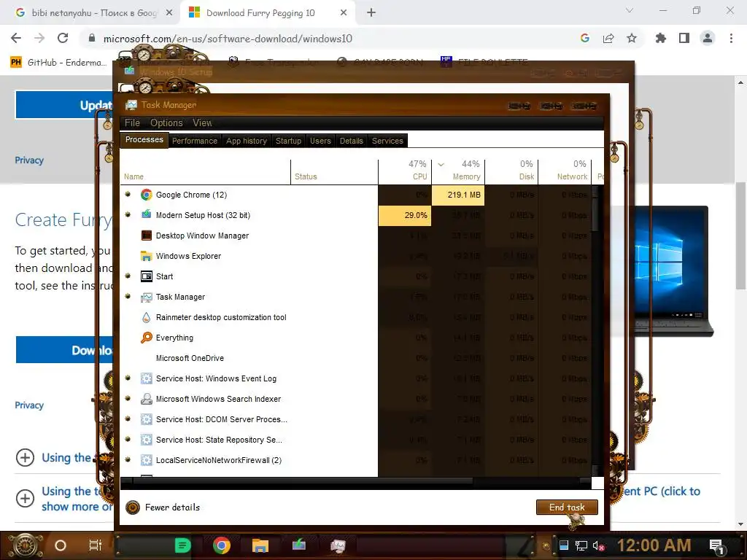
Task: Open Chrome extensions puzzle icon
Action: tap(661, 38)
